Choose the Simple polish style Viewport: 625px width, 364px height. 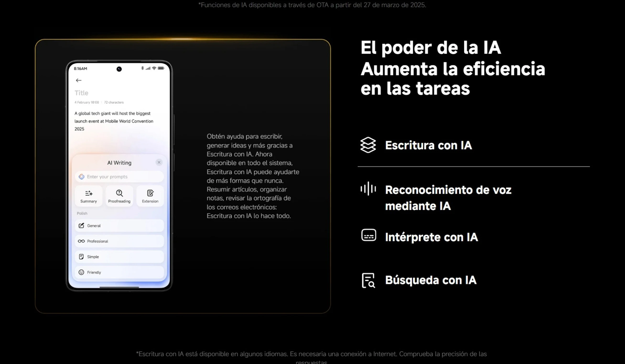[x=119, y=257]
